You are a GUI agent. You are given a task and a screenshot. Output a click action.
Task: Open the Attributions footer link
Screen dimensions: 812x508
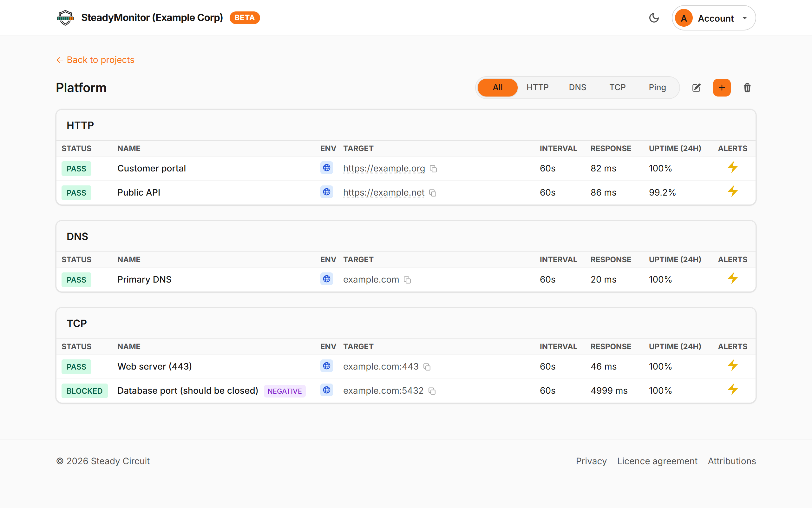click(x=732, y=461)
